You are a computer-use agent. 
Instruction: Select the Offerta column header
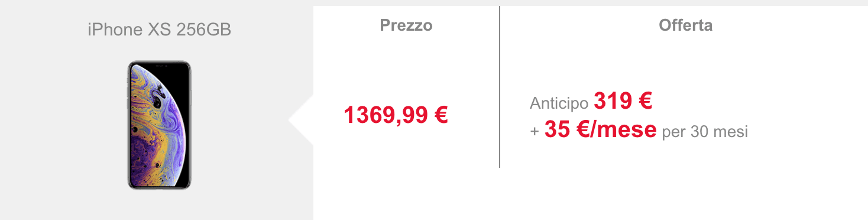coord(686,25)
